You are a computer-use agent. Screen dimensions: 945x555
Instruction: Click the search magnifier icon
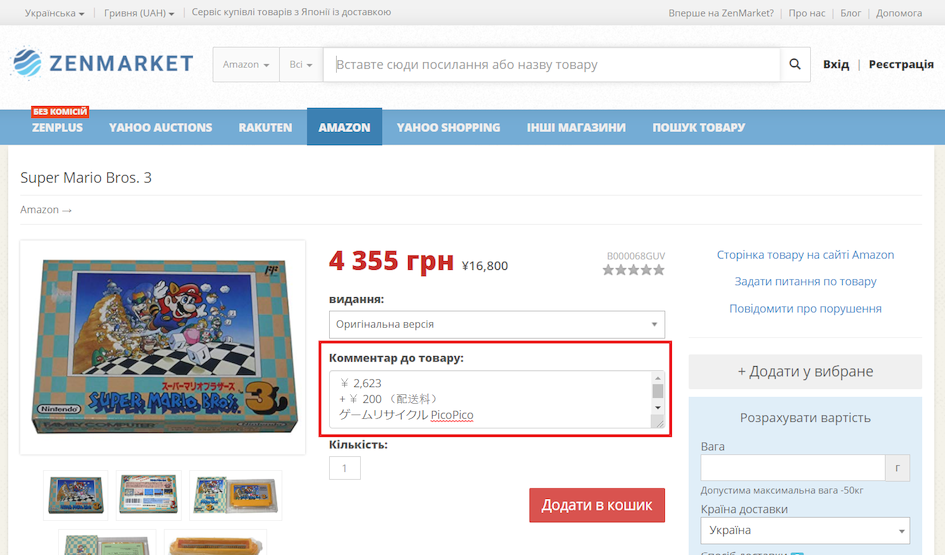(x=795, y=64)
